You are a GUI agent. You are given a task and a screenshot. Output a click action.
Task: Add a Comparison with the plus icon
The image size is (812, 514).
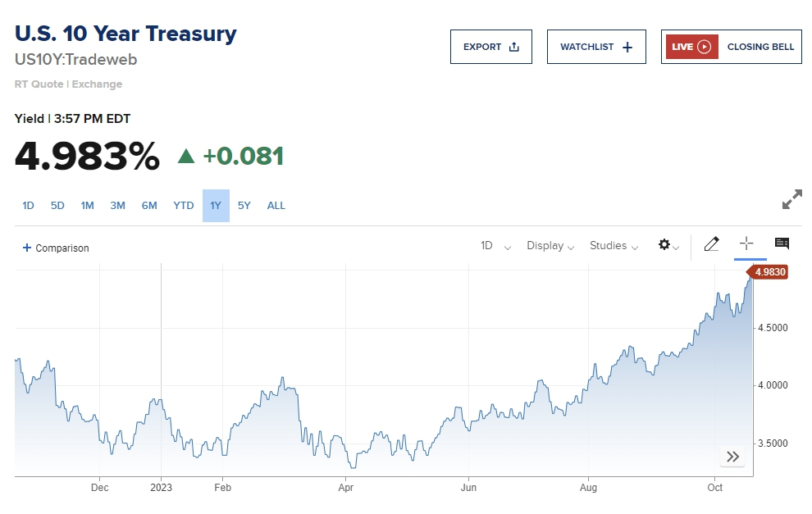27,248
